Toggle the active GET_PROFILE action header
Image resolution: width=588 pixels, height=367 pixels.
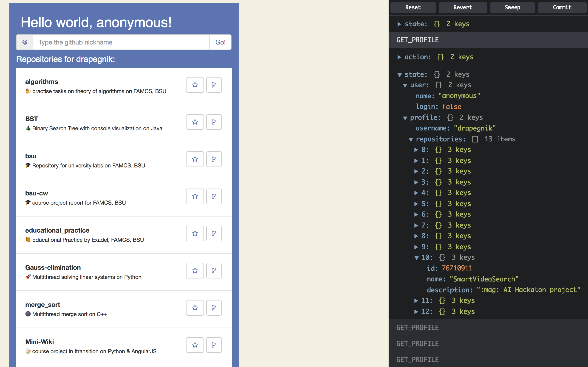[x=417, y=40]
